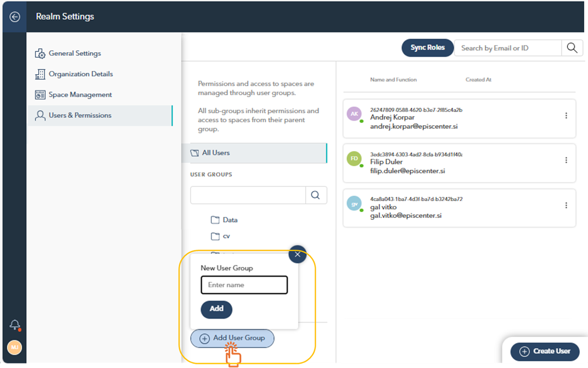Click the Space Management icon
This screenshot has height=368, width=588.
point(40,95)
